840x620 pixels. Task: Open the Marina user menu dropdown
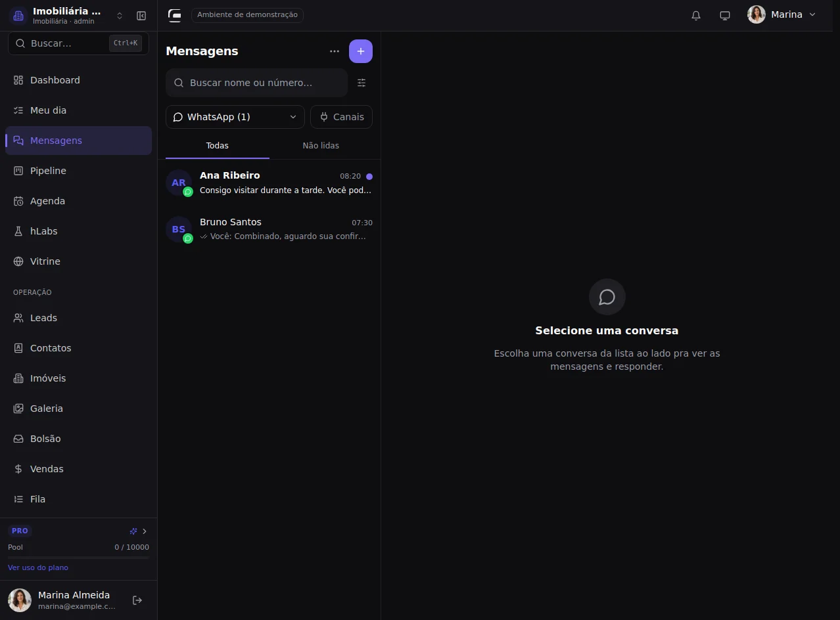[782, 14]
